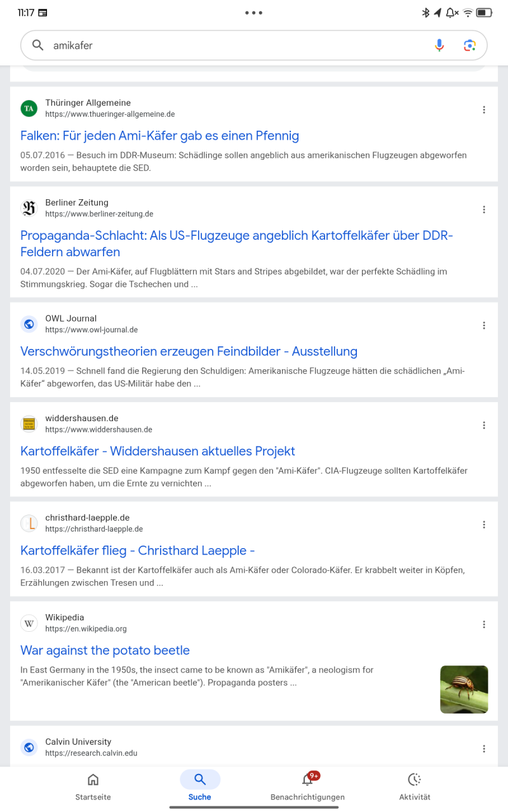Tap the potato beetle thumbnail image
Image resolution: width=508 pixels, height=812 pixels.
pyautogui.click(x=464, y=690)
